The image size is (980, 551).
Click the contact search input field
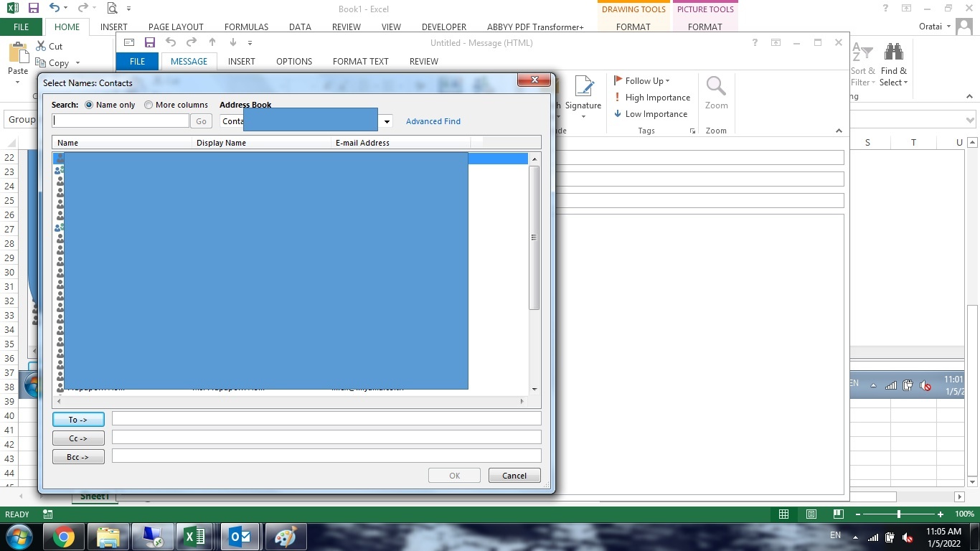pos(121,121)
